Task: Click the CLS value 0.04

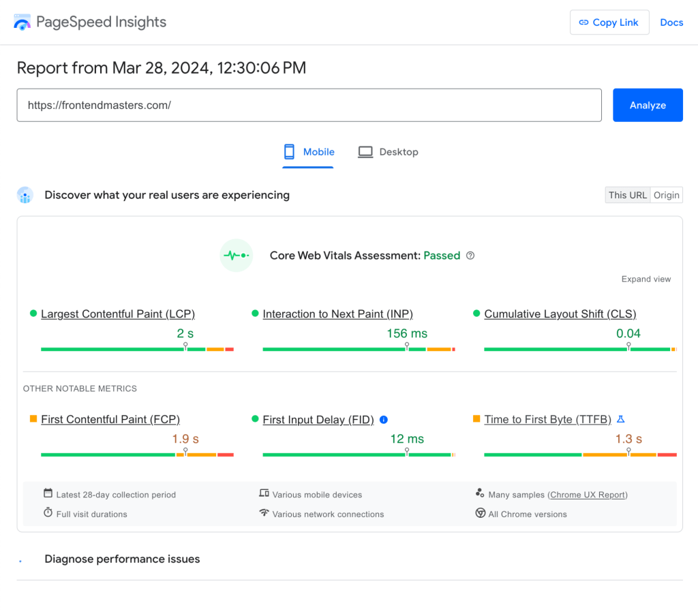Action: point(628,333)
